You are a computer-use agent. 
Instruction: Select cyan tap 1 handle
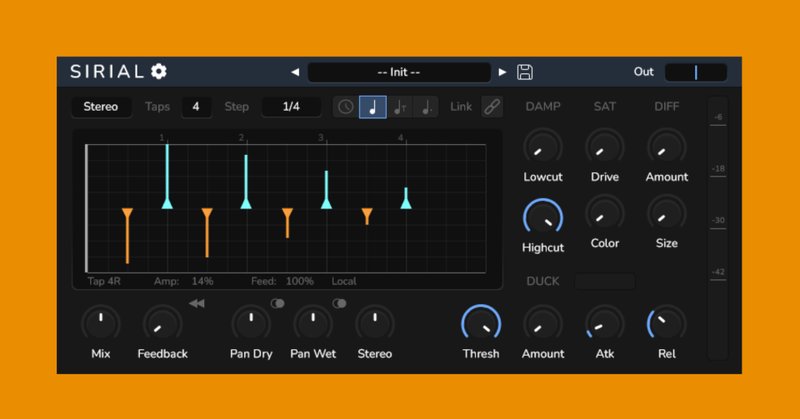point(167,204)
